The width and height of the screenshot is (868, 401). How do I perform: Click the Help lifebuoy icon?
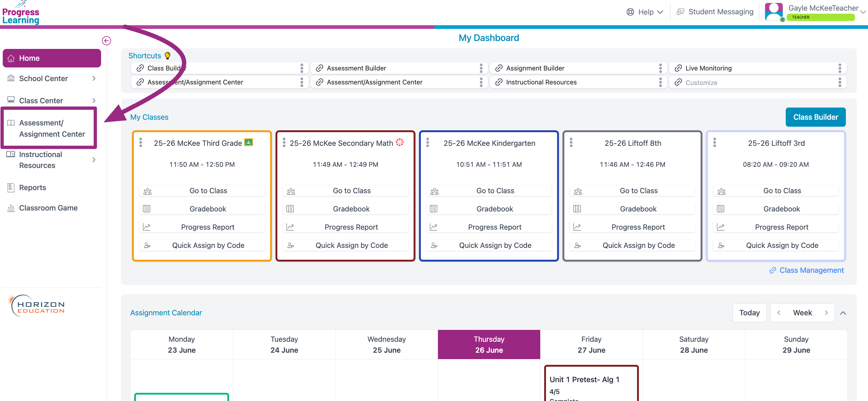pyautogui.click(x=630, y=12)
